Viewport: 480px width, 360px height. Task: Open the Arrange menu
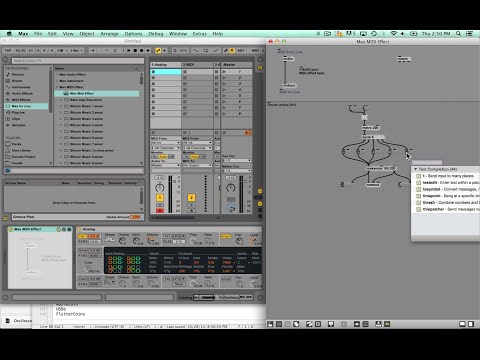109,34
